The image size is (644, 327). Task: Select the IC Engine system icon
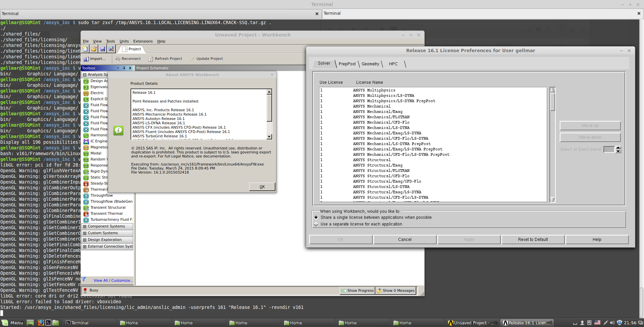coord(86,141)
